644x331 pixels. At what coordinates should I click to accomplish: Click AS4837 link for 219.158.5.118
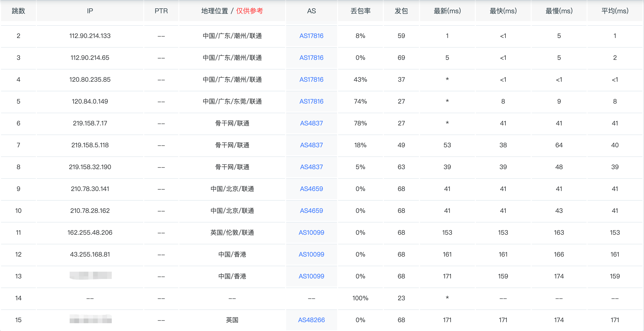tap(311, 145)
